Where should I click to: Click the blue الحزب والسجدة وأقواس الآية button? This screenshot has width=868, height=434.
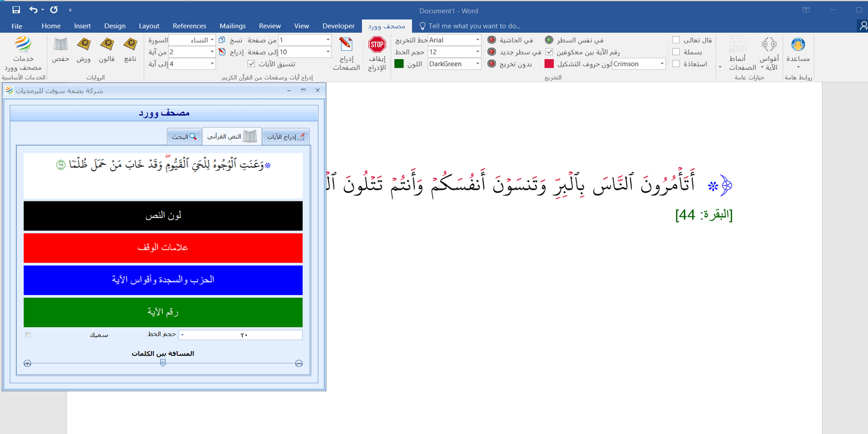[x=163, y=279]
